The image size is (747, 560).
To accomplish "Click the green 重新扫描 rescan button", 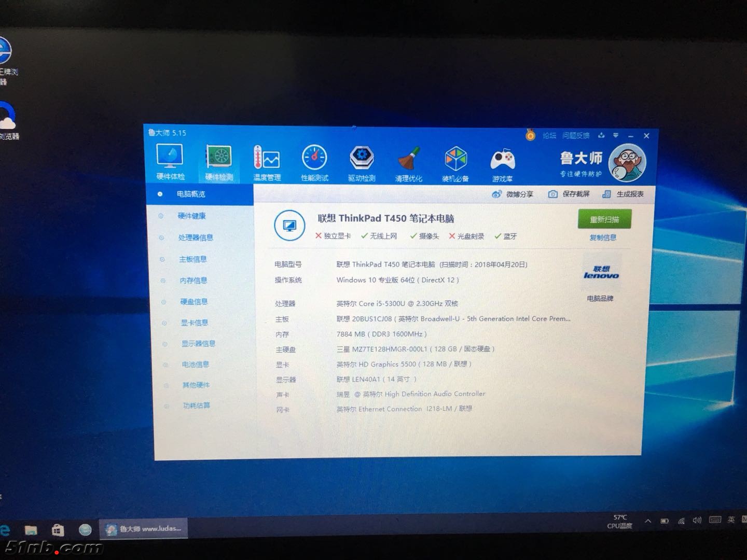I will pyautogui.click(x=604, y=219).
